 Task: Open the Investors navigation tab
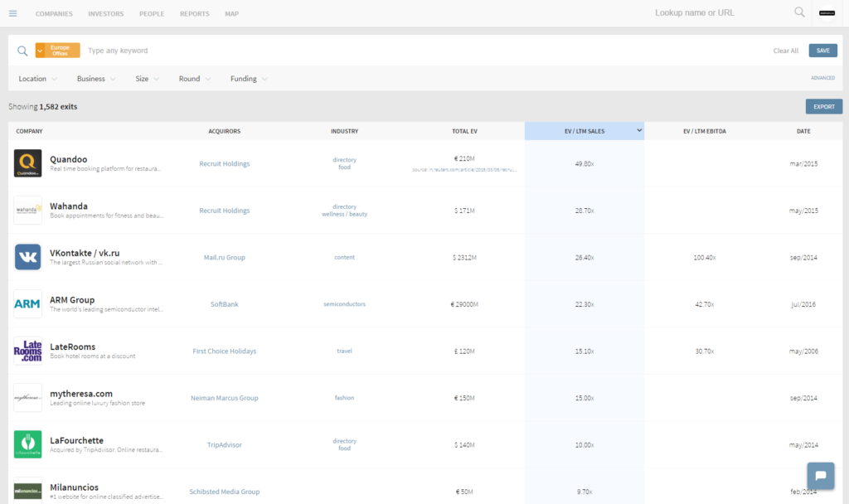[105, 14]
